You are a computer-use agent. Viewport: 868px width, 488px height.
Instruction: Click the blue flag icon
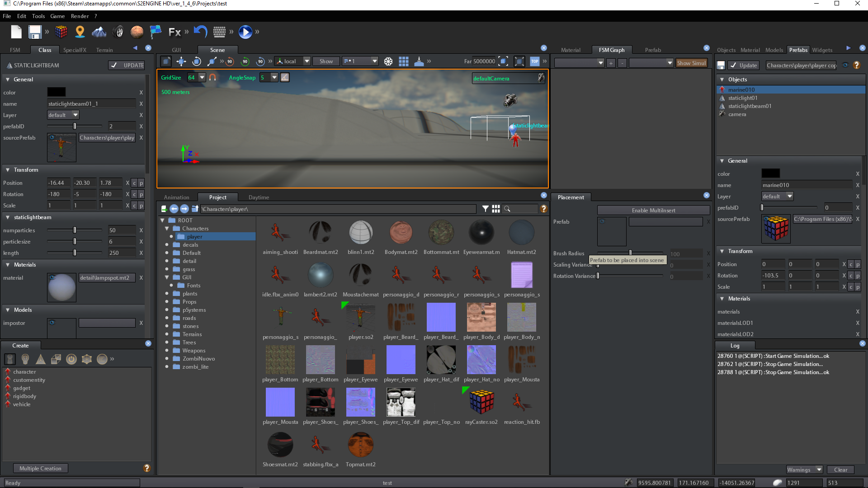(156, 32)
